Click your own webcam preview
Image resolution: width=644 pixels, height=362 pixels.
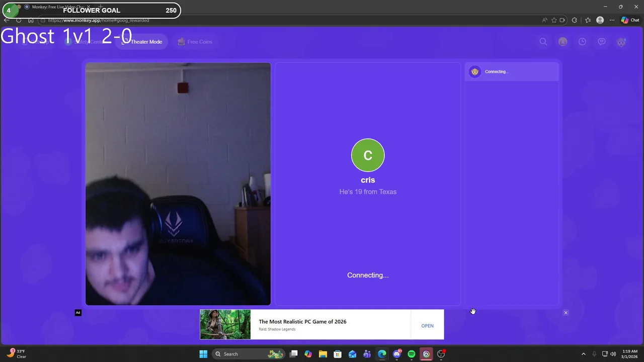click(178, 184)
